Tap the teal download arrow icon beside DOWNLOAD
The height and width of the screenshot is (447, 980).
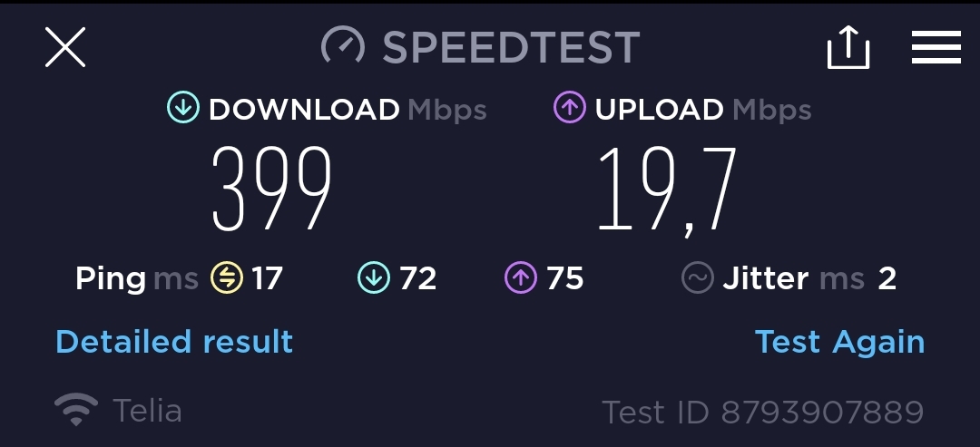click(x=183, y=107)
